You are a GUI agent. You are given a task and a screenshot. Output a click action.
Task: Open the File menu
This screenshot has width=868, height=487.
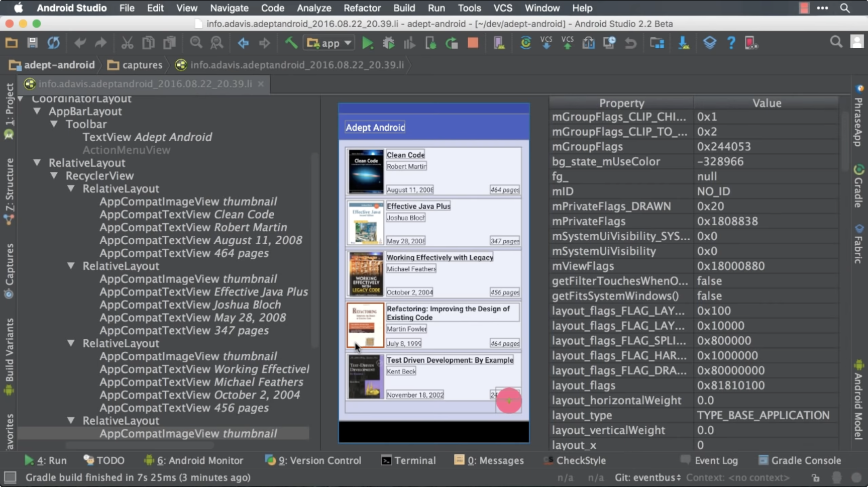pyautogui.click(x=127, y=8)
